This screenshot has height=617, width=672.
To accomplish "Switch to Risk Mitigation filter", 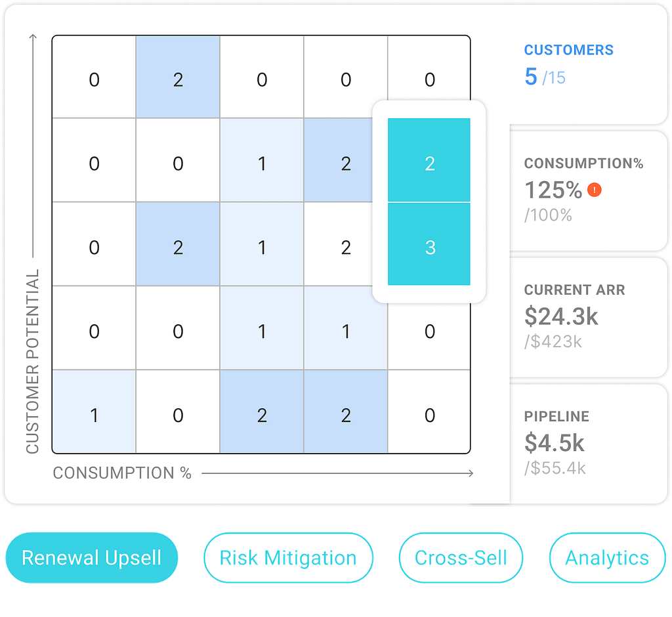I will pos(288,557).
